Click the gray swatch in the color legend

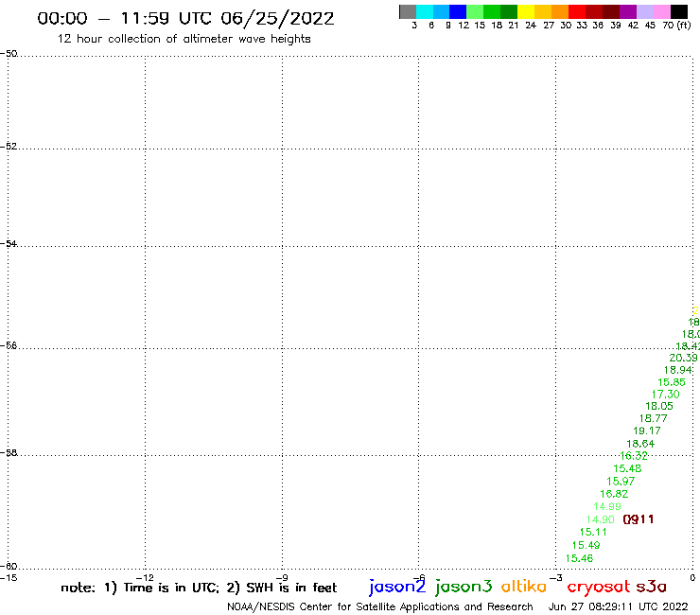tap(408, 11)
